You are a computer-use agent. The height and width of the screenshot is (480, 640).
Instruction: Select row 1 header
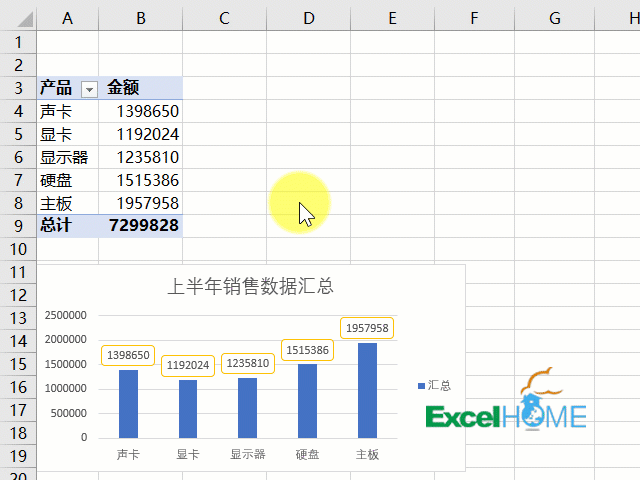click(x=18, y=42)
